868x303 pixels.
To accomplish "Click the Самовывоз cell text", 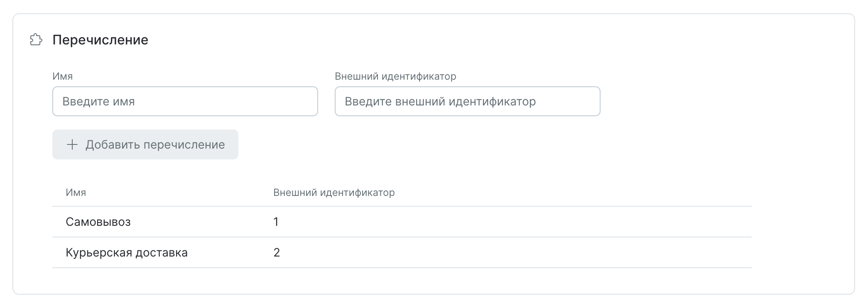I will (98, 222).
